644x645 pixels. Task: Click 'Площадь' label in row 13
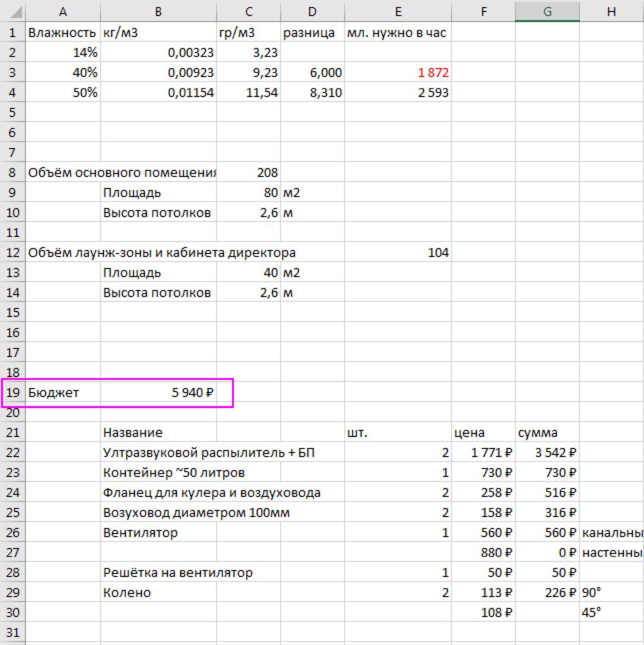point(158,273)
